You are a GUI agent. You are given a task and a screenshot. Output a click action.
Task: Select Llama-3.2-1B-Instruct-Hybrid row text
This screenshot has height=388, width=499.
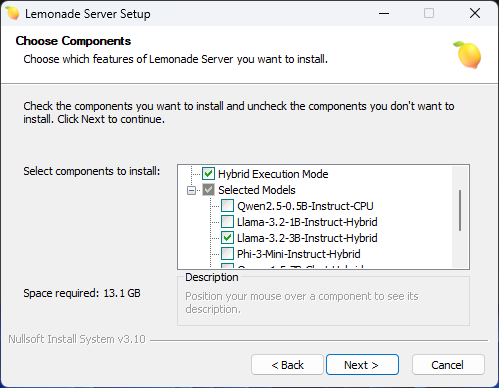click(307, 222)
